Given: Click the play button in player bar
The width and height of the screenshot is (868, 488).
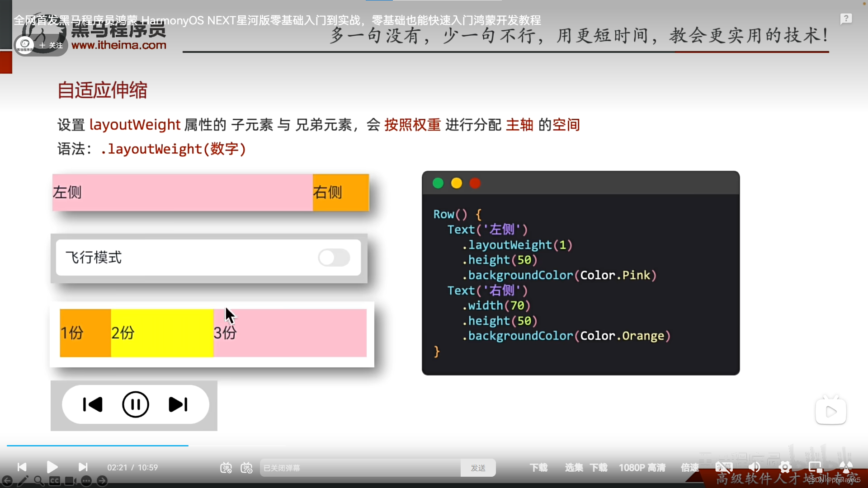Looking at the screenshot, I should tap(52, 467).
